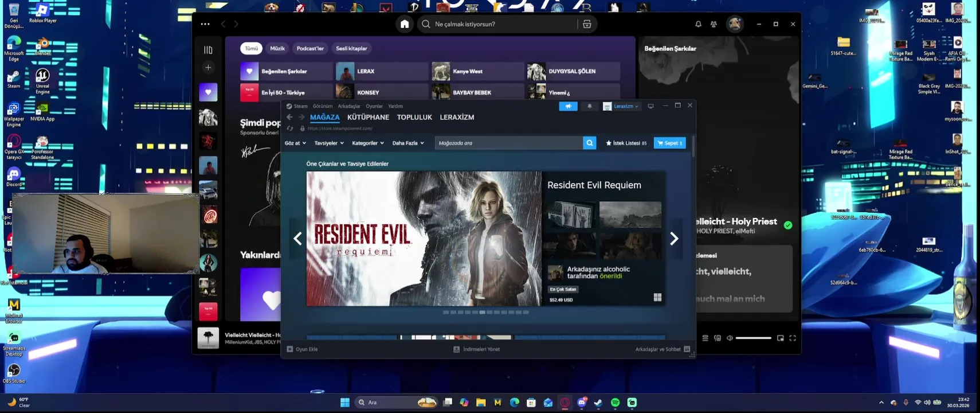Open Spotify notifications bell
The image size is (980, 413).
(698, 24)
